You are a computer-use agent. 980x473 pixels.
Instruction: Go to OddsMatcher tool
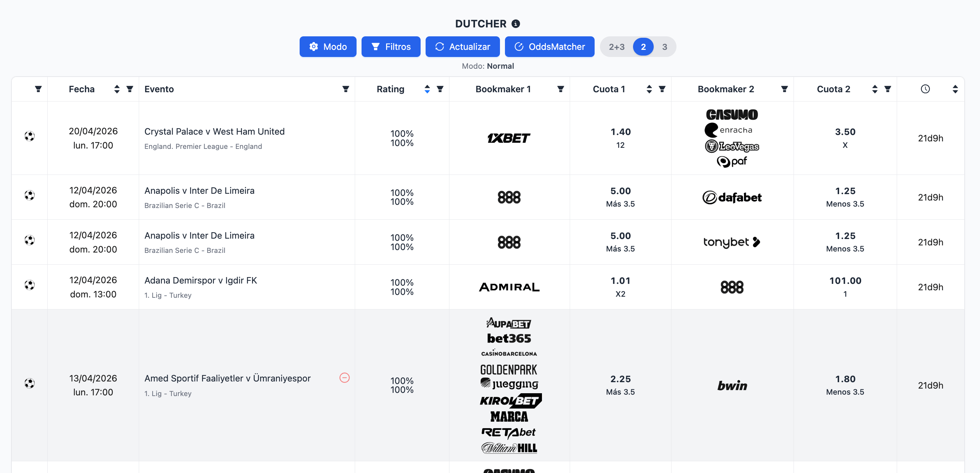[549, 46]
